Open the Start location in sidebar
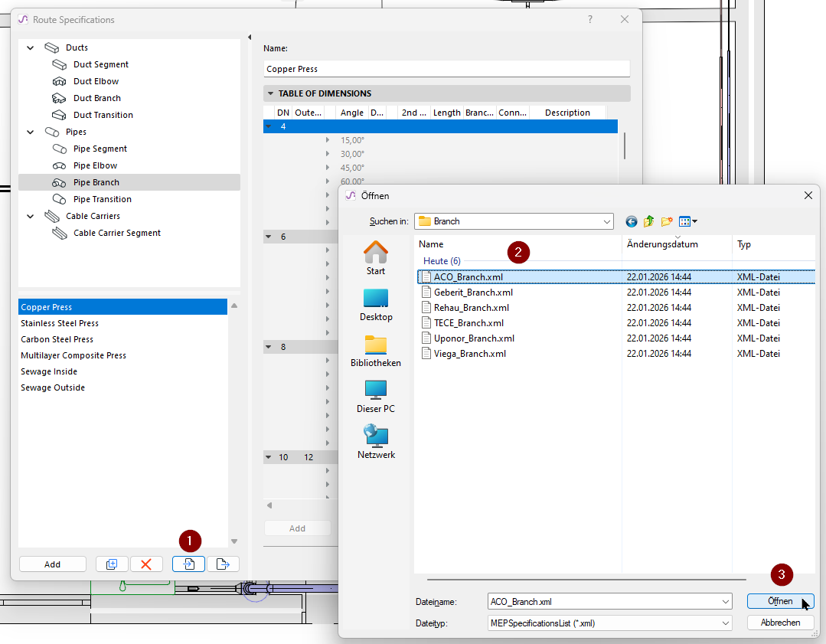This screenshot has width=826, height=644. (376, 258)
